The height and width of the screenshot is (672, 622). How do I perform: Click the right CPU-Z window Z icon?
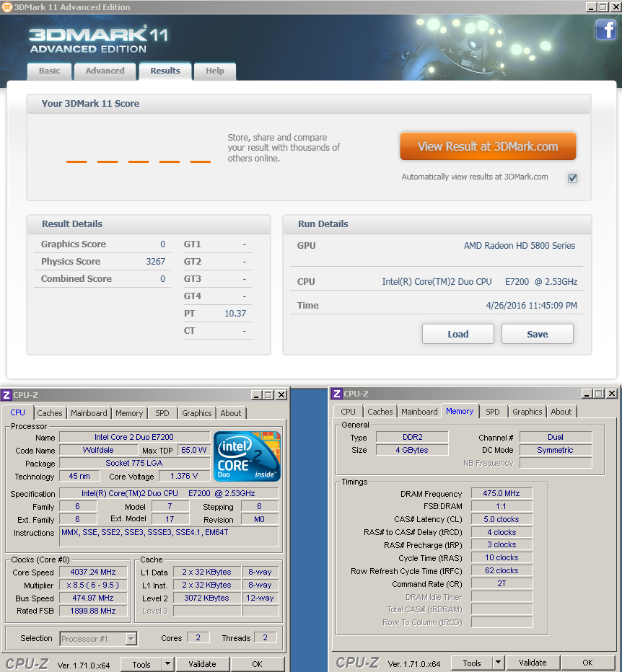click(x=337, y=394)
